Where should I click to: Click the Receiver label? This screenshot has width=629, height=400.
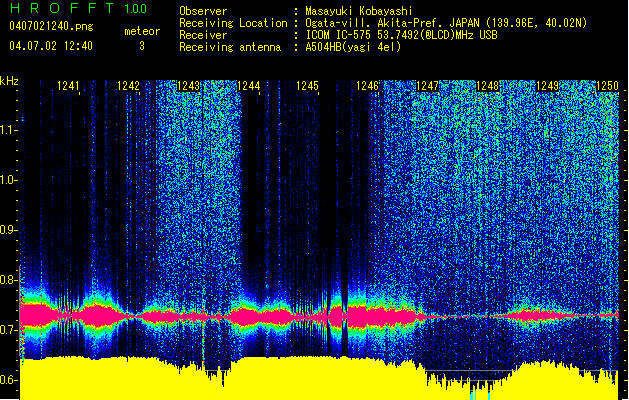(203, 35)
